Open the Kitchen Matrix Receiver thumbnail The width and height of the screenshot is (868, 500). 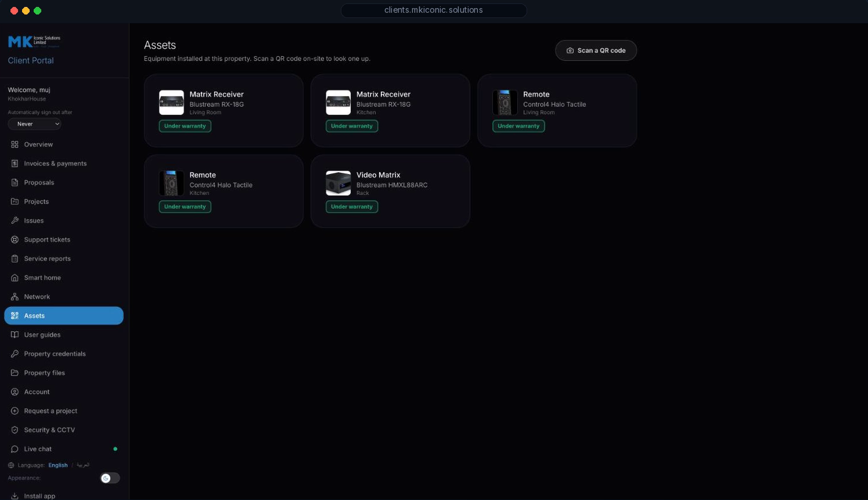pyautogui.click(x=338, y=103)
